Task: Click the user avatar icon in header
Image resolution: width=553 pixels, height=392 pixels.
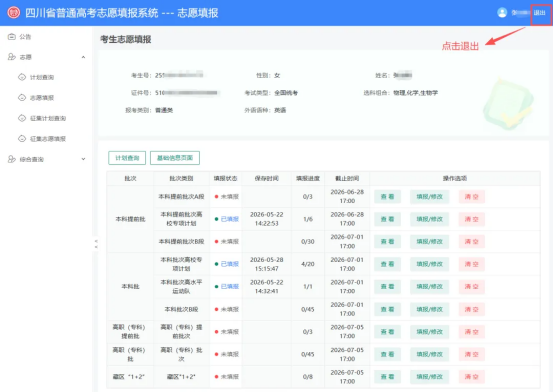Action: (x=502, y=13)
